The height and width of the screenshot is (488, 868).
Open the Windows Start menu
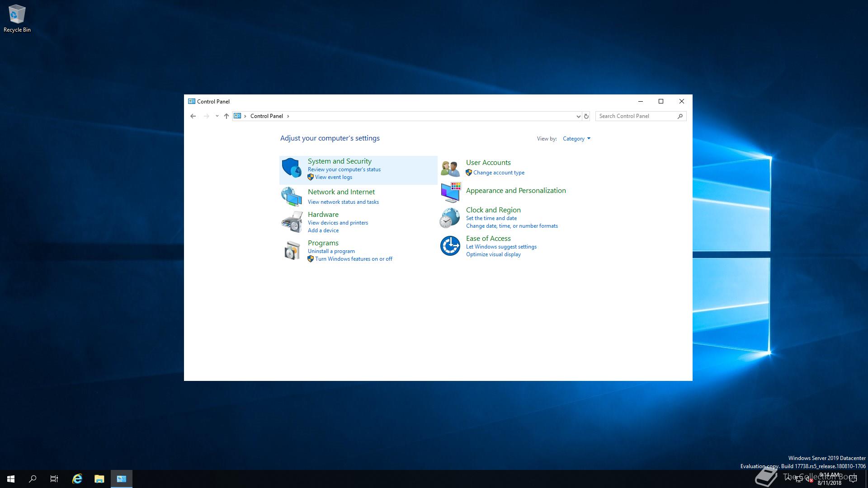pos(11,479)
